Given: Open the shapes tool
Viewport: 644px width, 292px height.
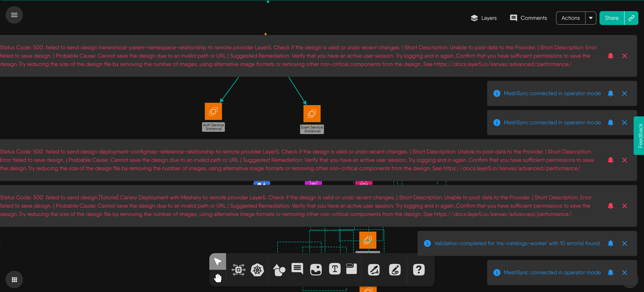Looking at the screenshot, I should (x=279, y=270).
